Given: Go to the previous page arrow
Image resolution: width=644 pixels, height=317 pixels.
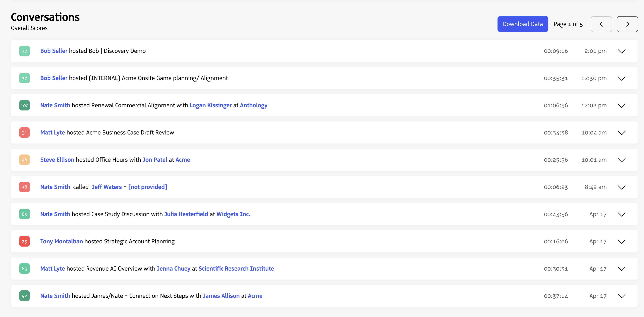Looking at the screenshot, I should click(601, 24).
